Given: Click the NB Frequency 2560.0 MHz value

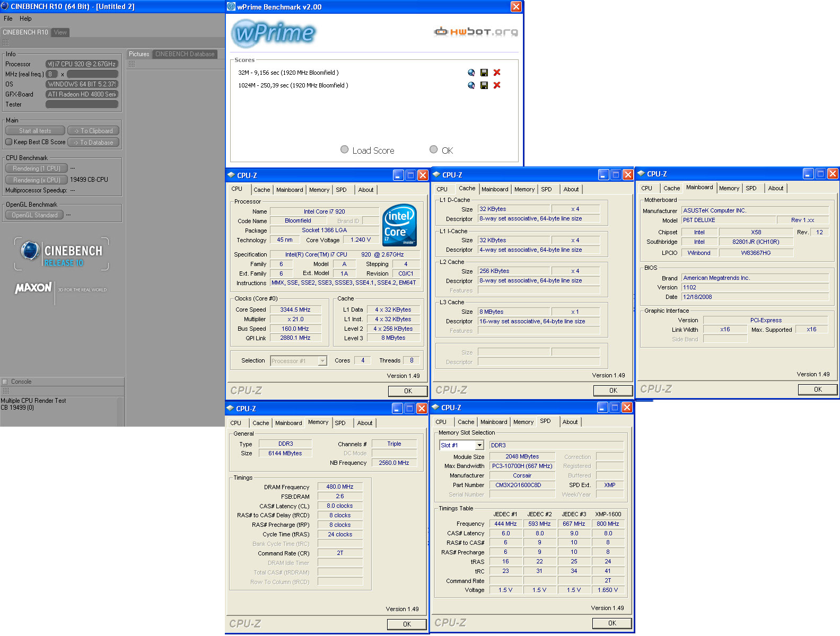Looking at the screenshot, I should click(x=394, y=463).
